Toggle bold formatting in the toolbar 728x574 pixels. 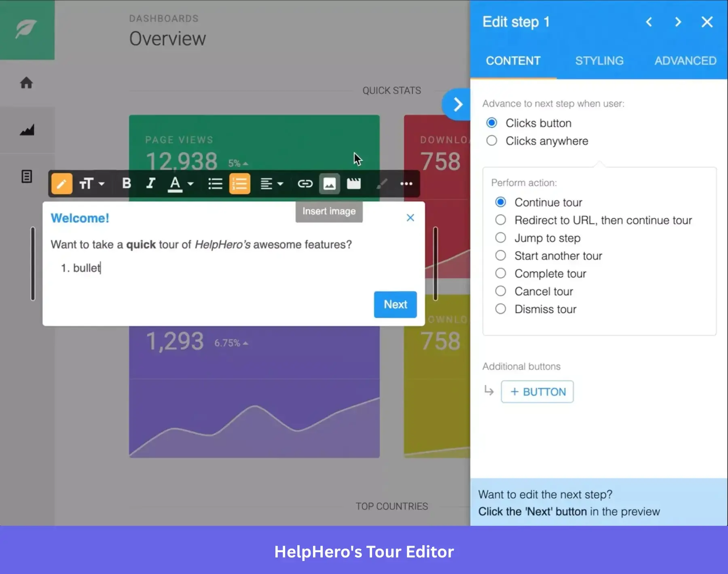coord(126,184)
